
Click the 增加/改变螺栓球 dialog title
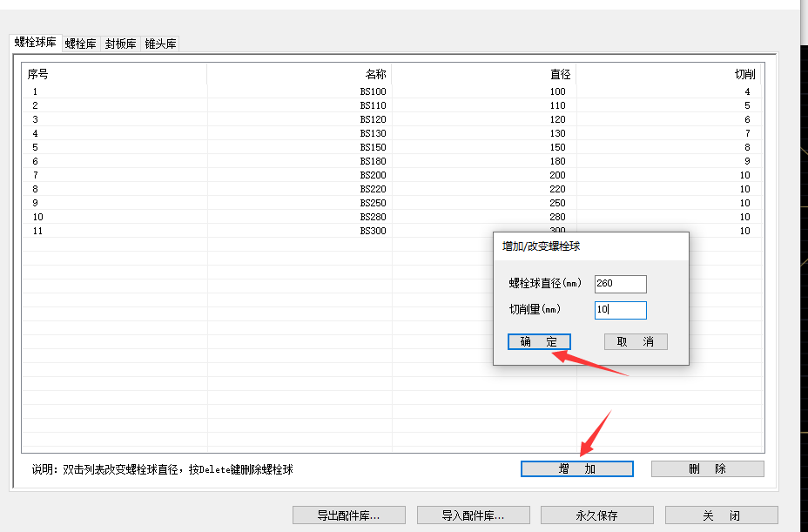point(541,246)
